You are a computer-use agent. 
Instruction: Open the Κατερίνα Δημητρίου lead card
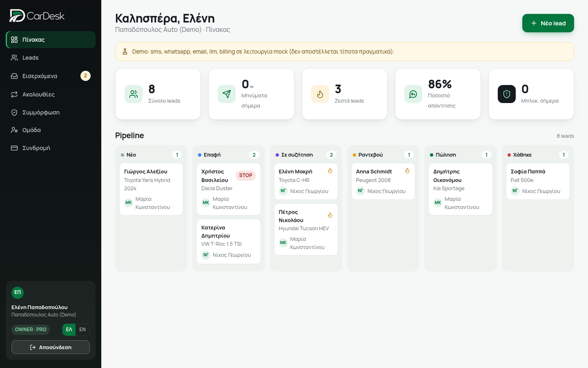228,241
